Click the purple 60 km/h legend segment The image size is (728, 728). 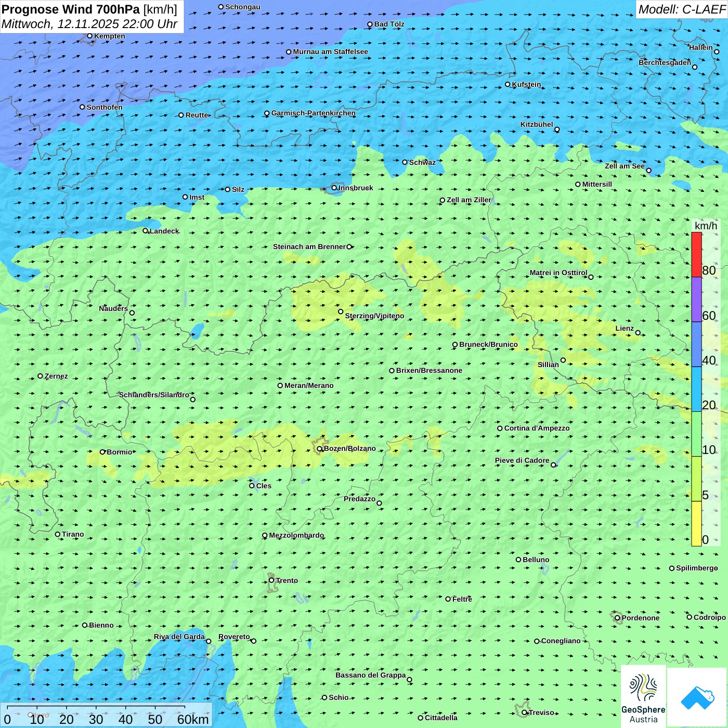coord(696,300)
